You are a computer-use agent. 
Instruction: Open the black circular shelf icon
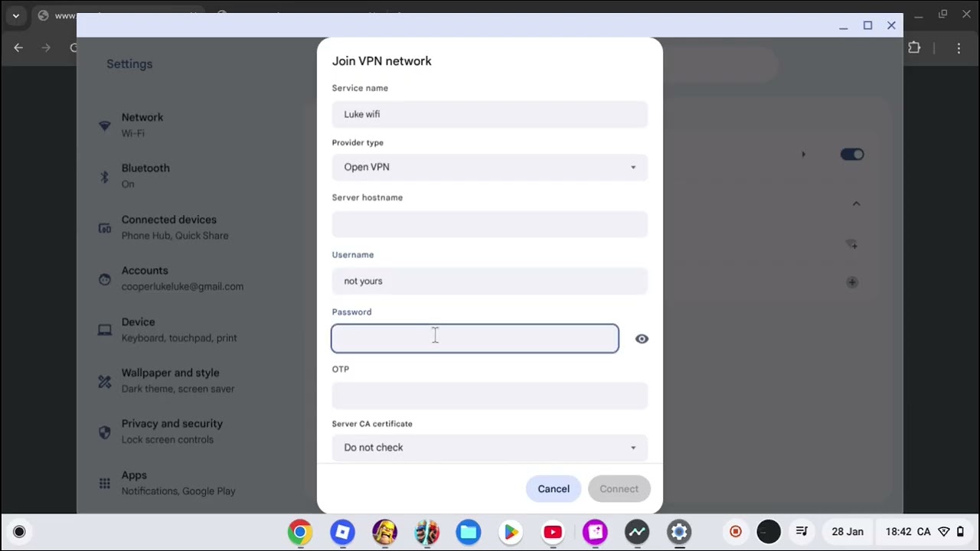(x=769, y=531)
